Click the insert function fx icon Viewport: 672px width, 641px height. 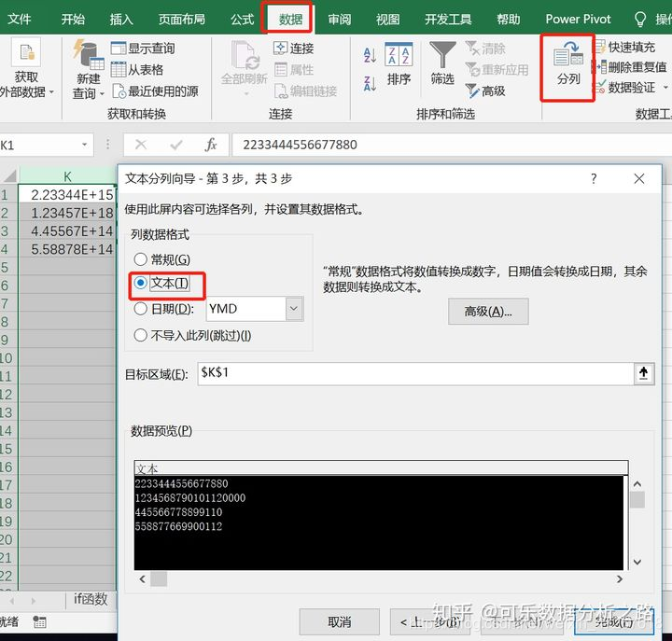coord(210,145)
